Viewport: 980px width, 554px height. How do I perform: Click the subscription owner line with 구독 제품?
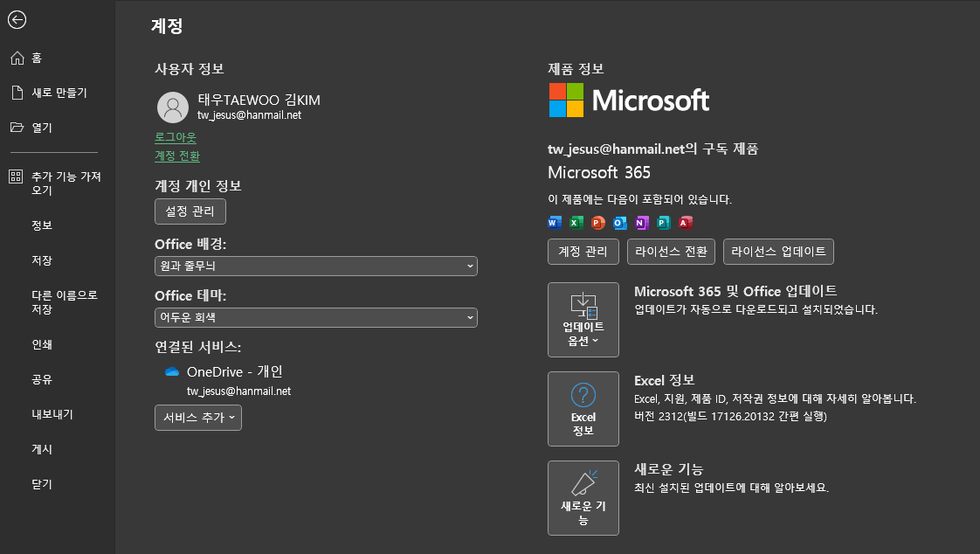653,149
